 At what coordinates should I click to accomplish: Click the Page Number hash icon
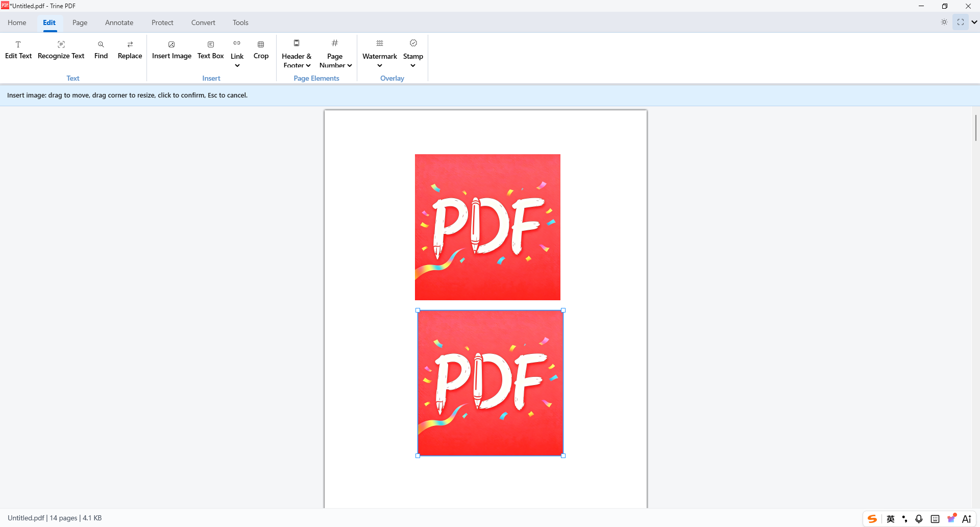point(335,43)
